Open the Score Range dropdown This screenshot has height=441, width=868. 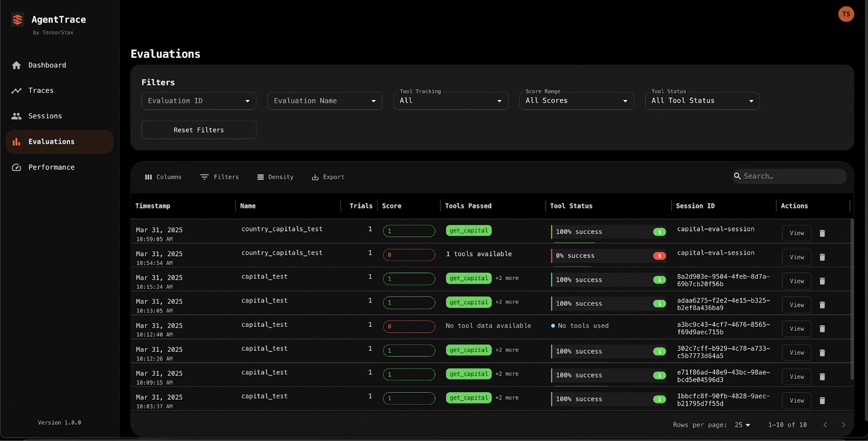577,101
